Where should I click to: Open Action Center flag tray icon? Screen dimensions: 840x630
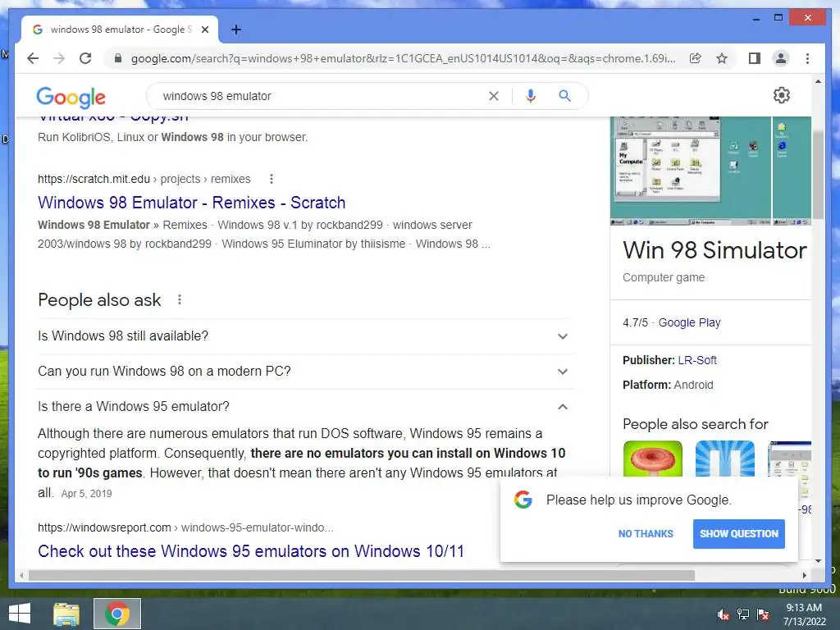pos(763,614)
